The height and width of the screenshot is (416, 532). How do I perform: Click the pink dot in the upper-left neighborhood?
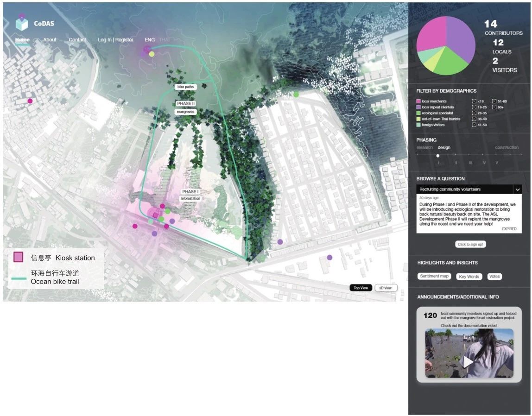tap(30, 101)
